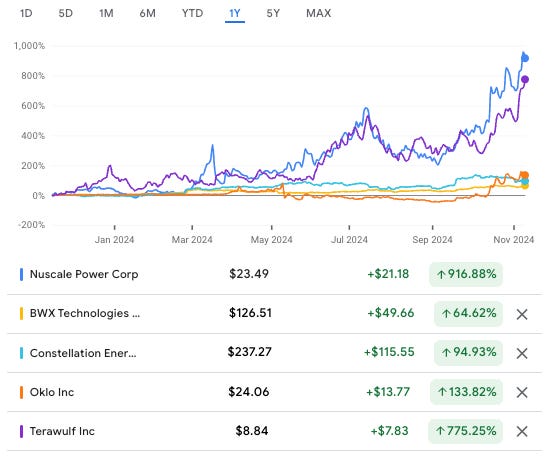The image size is (553, 461).
Task: Click Nuscale blue color marker
Action: pyautogui.click(x=22, y=274)
